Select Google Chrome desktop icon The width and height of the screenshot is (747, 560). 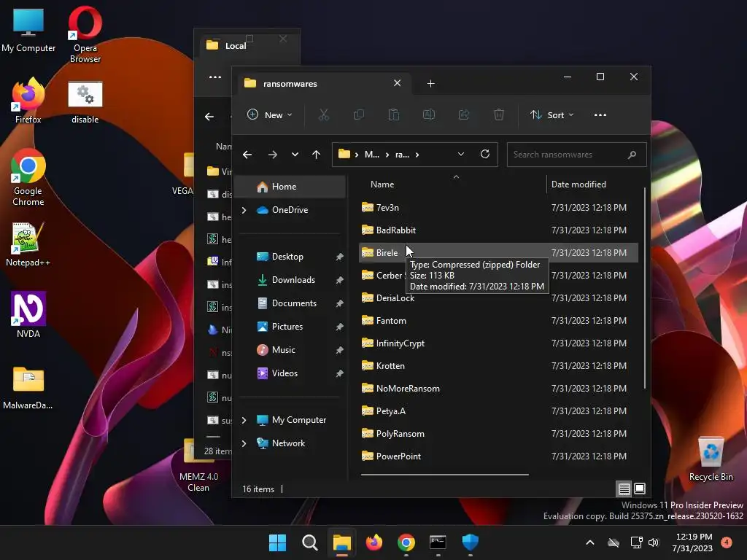[28, 177]
